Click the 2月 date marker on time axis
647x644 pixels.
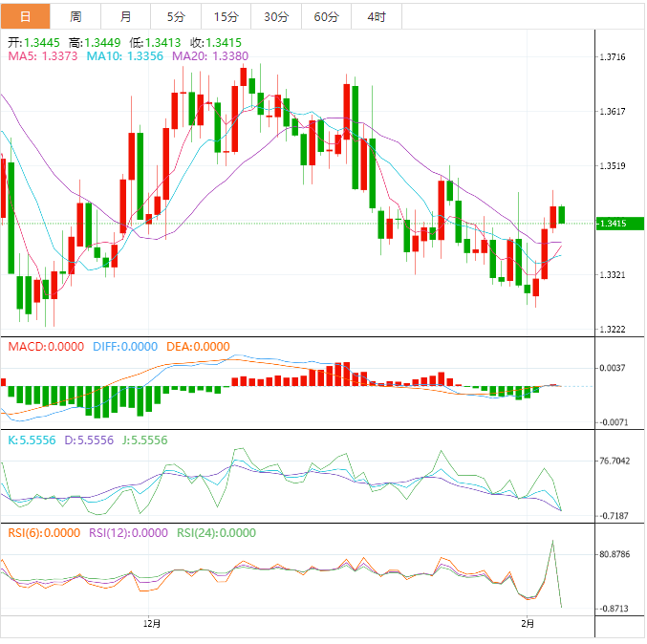point(528,623)
